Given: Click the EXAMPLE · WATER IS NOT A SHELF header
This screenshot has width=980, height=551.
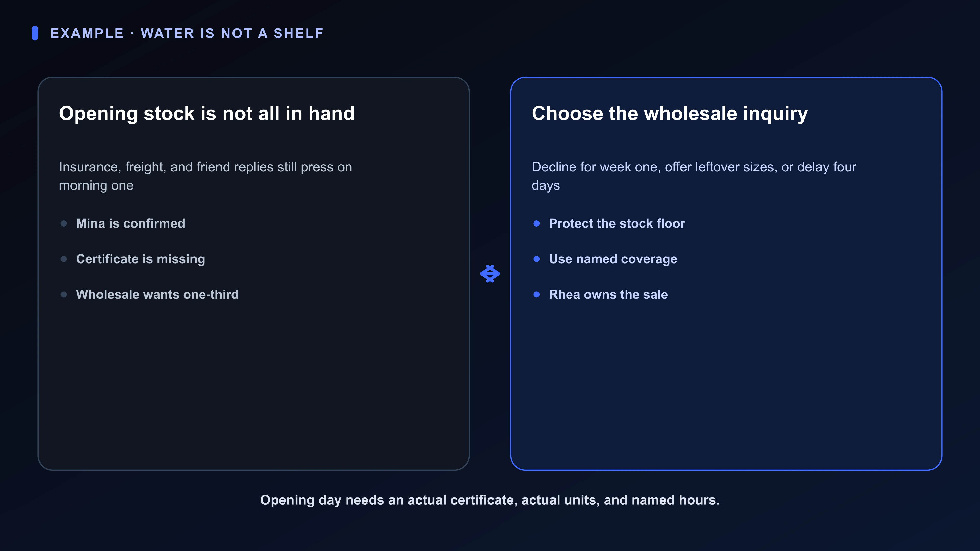Looking at the screenshot, I should click(187, 33).
